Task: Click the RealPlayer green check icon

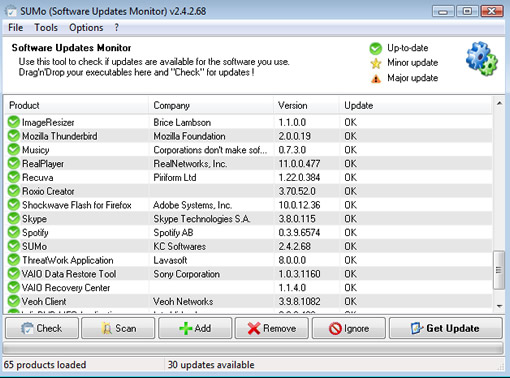Action: coord(14,163)
